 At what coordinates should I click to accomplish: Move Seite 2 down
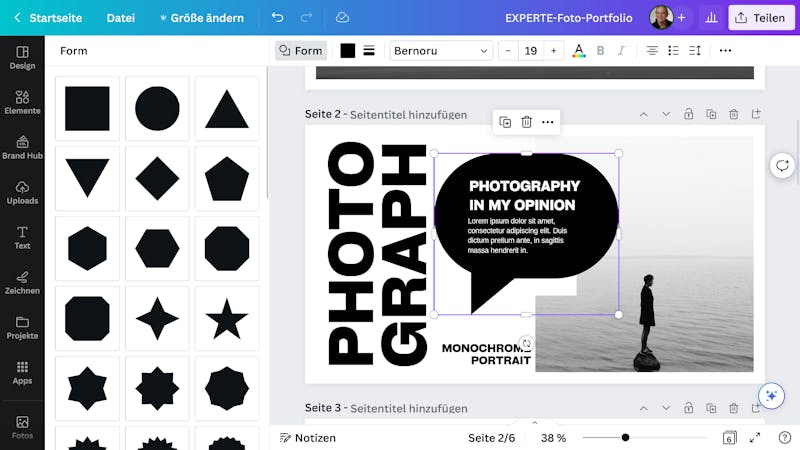click(666, 114)
